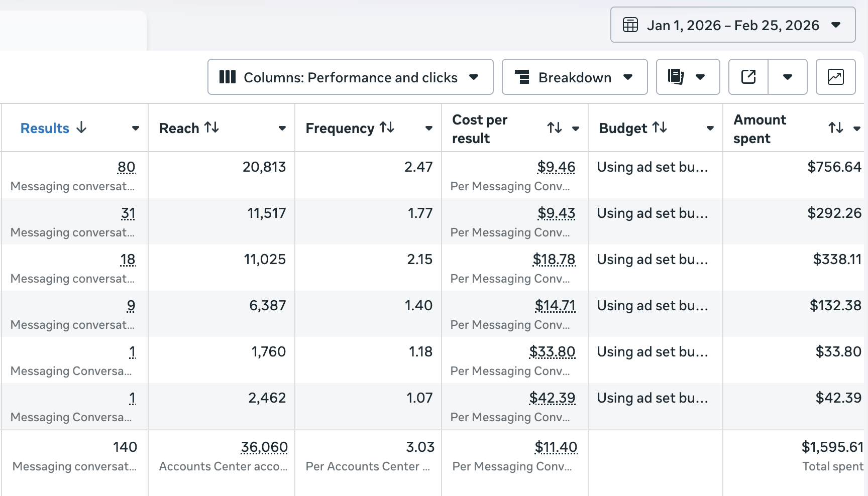Viewport: 868px width, 496px height.
Task: Sort Cost per result arrows icon
Action: pos(554,129)
